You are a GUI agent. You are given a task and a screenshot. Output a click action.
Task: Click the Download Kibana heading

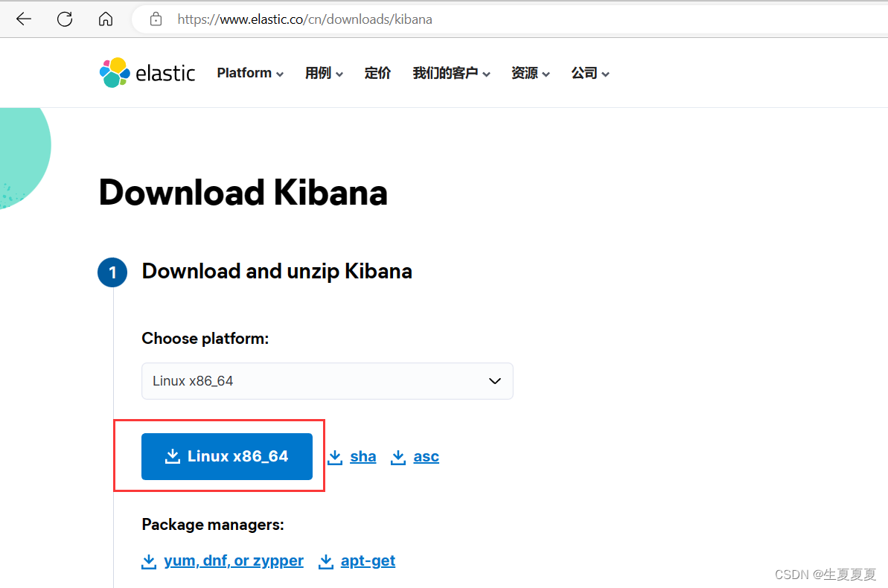tap(243, 193)
